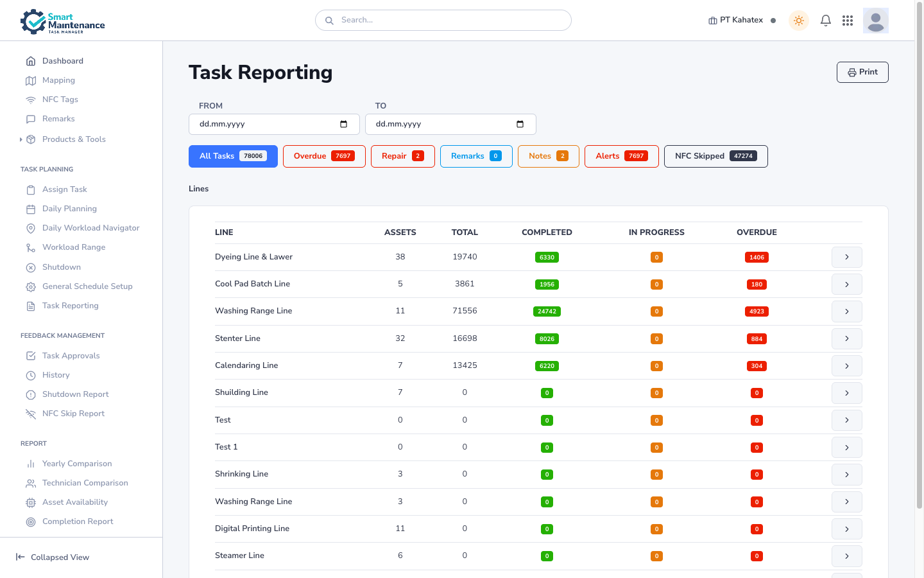924x578 pixels.
Task: Go to NFC Skip Report page
Action: (73, 414)
